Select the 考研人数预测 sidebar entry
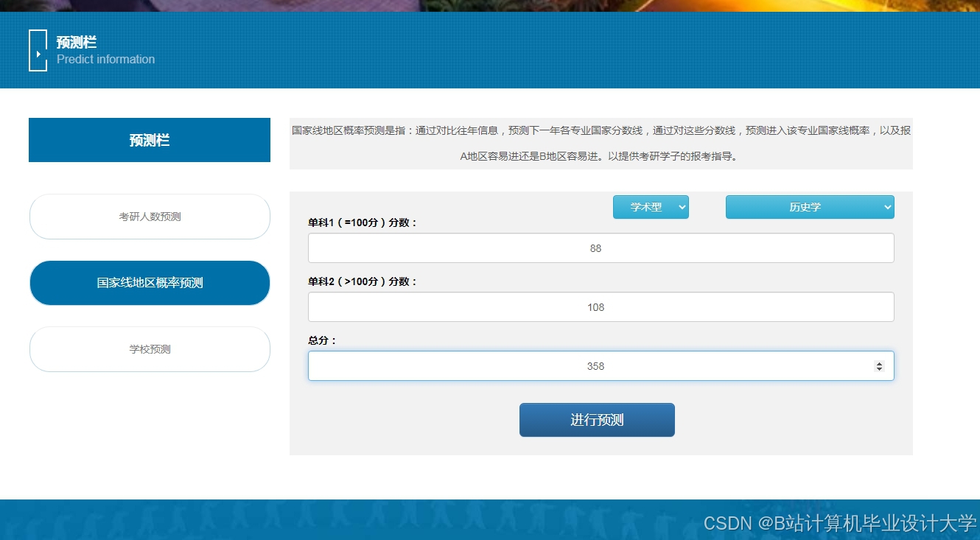This screenshot has width=980, height=540. (x=150, y=217)
